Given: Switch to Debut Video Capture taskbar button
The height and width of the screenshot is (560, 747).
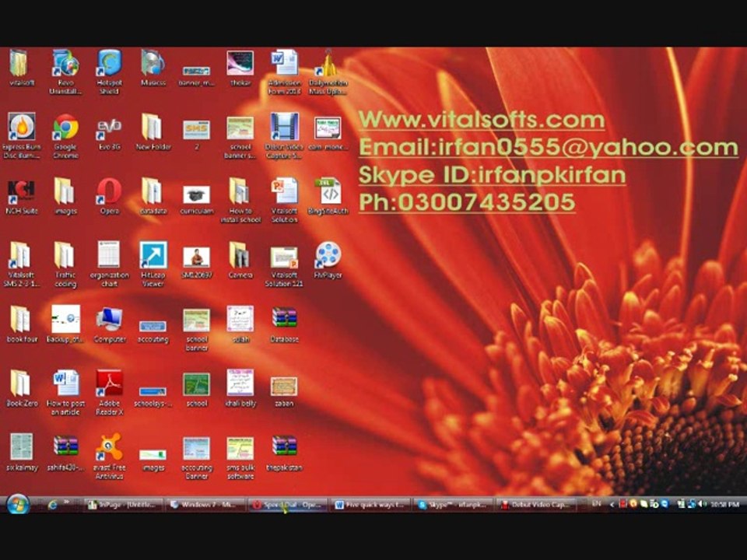Looking at the screenshot, I should (535, 505).
